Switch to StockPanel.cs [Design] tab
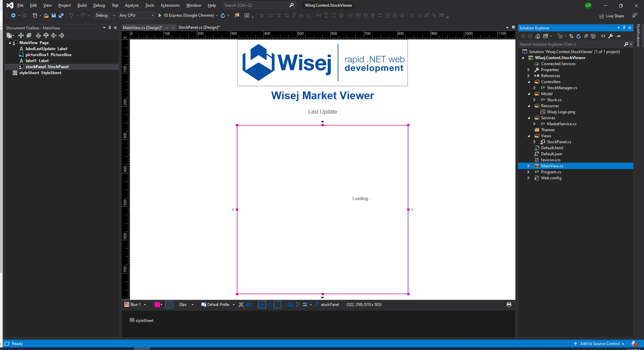The image size is (644, 350). coord(199,27)
